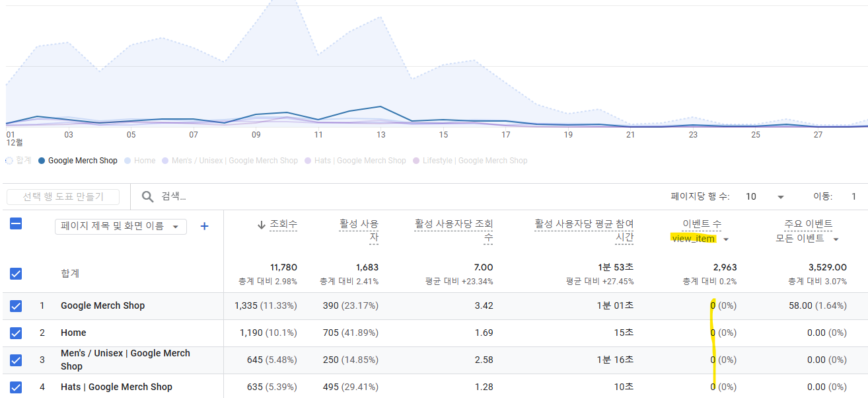Click the 7.00 views per user total
The height and width of the screenshot is (398, 868).
pos(483,267)
